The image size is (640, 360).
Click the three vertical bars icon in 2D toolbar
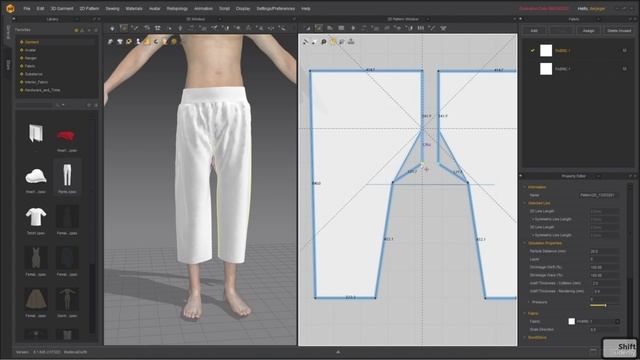pos(421,28)
